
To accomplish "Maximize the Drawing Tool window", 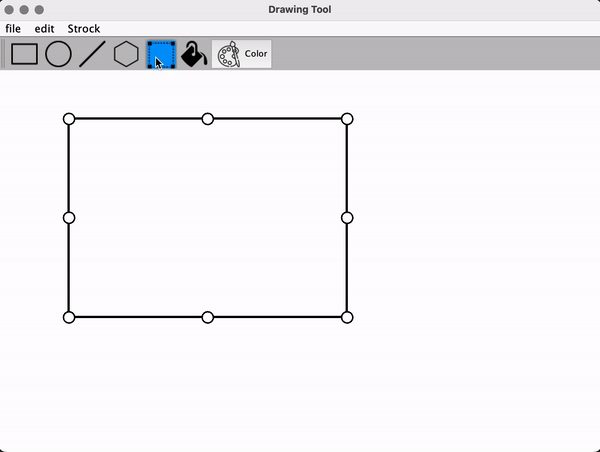I will point(39,10).
